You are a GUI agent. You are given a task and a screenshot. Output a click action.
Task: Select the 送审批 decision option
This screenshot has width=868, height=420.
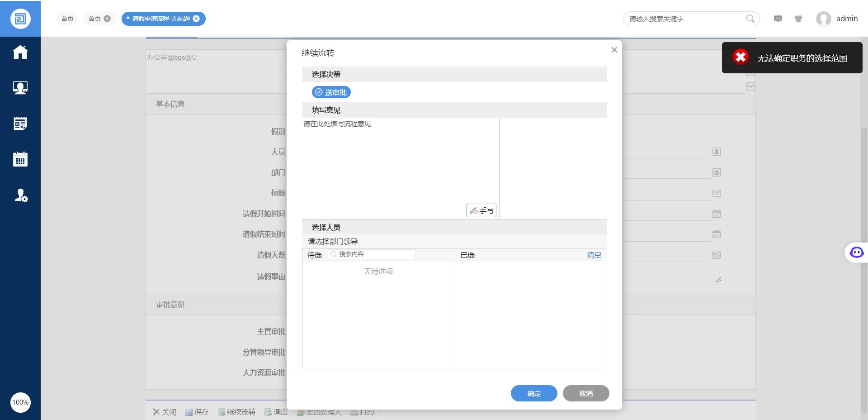click(331, 92)
